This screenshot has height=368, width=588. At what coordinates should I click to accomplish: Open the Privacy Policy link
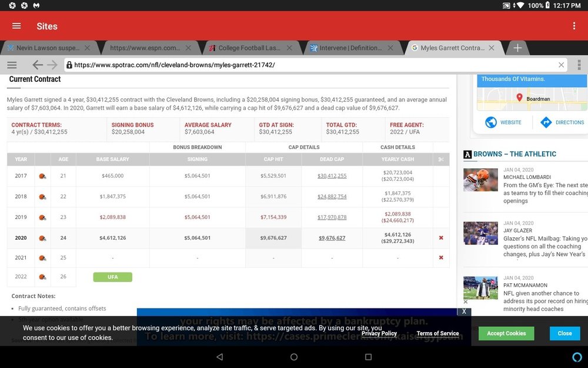tap(379, 333)
